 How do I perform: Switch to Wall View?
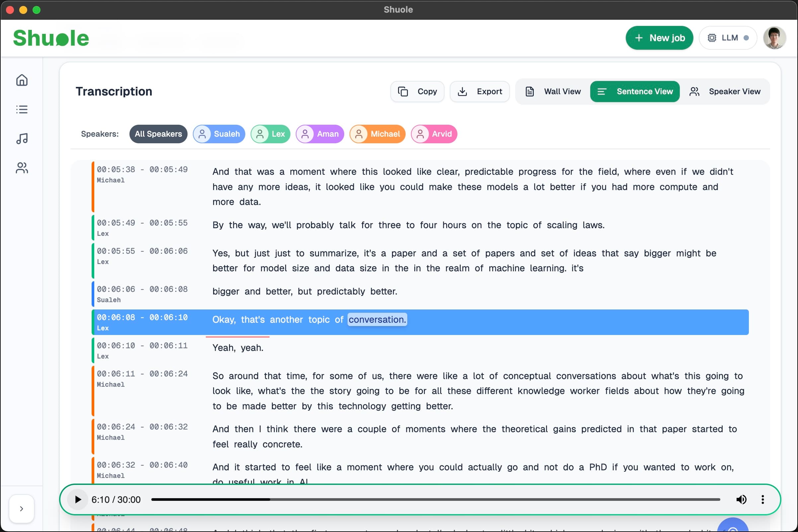553,91
